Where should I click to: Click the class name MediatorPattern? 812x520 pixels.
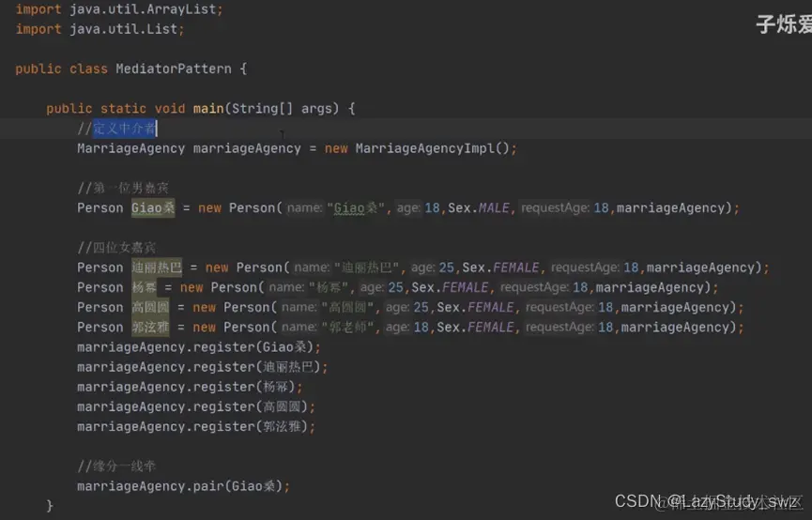point(174,69)
